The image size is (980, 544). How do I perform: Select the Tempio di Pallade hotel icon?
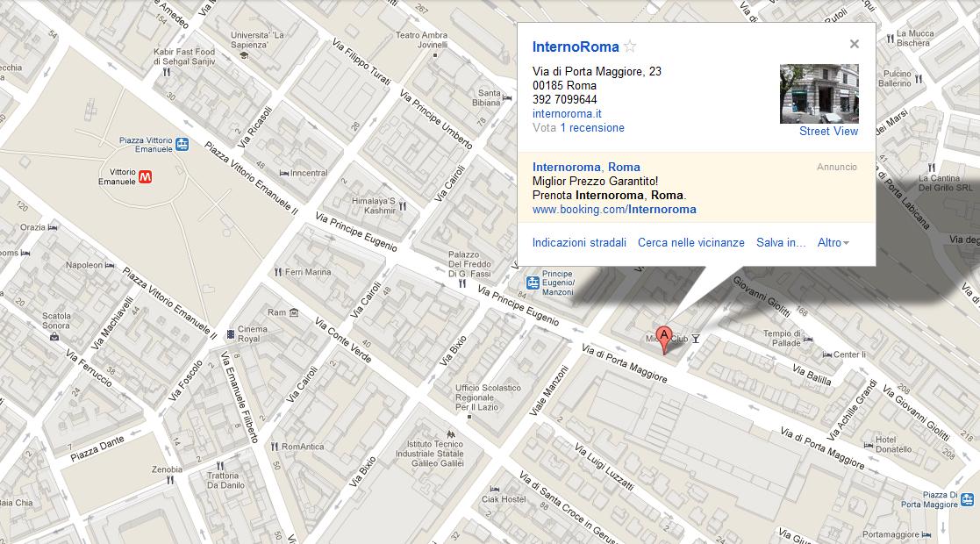pos(807,339)
